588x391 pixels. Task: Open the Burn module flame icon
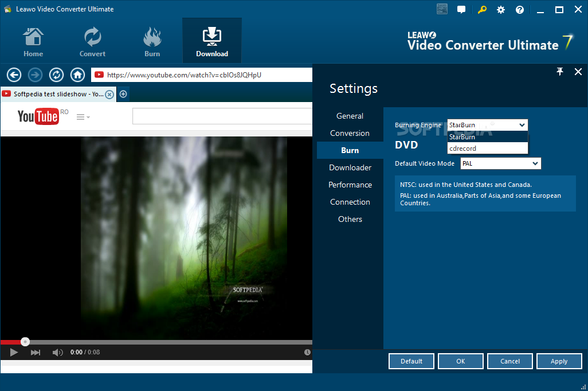pos(152,37)
